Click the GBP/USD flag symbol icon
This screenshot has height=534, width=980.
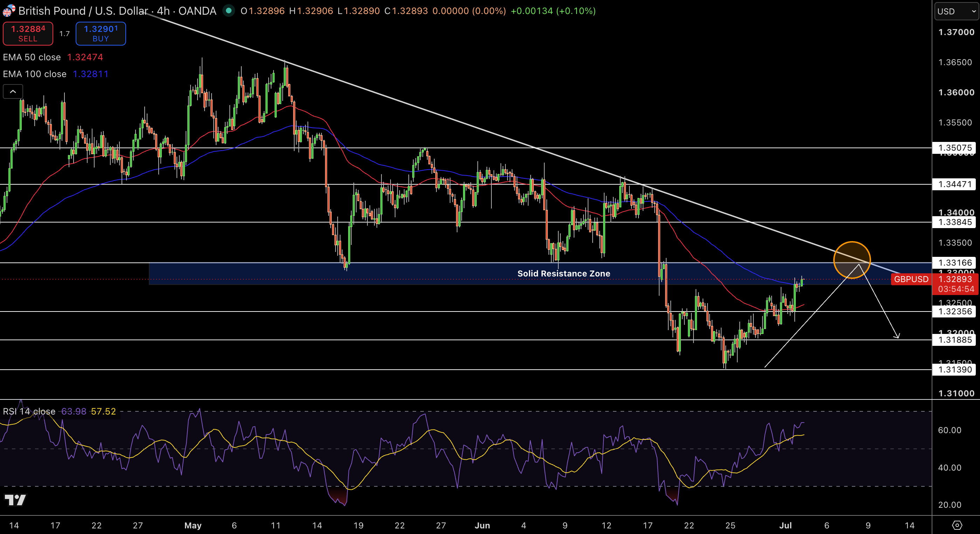tap(9, 11)
